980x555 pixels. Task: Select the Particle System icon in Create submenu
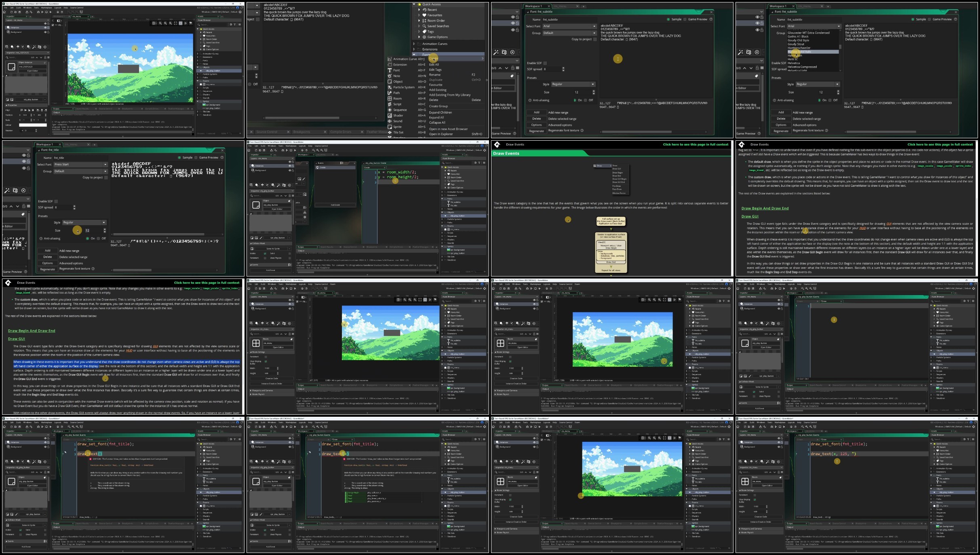coord(390,87)
